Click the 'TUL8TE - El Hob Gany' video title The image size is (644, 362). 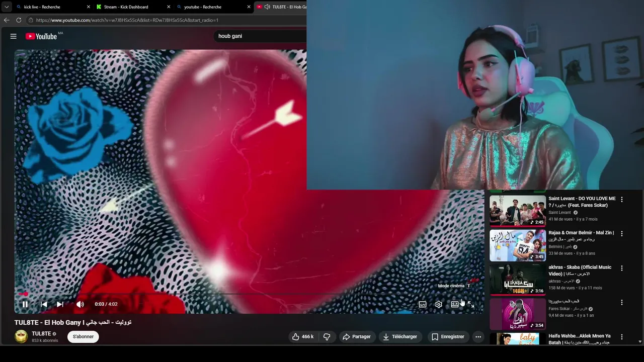(73, 322)
